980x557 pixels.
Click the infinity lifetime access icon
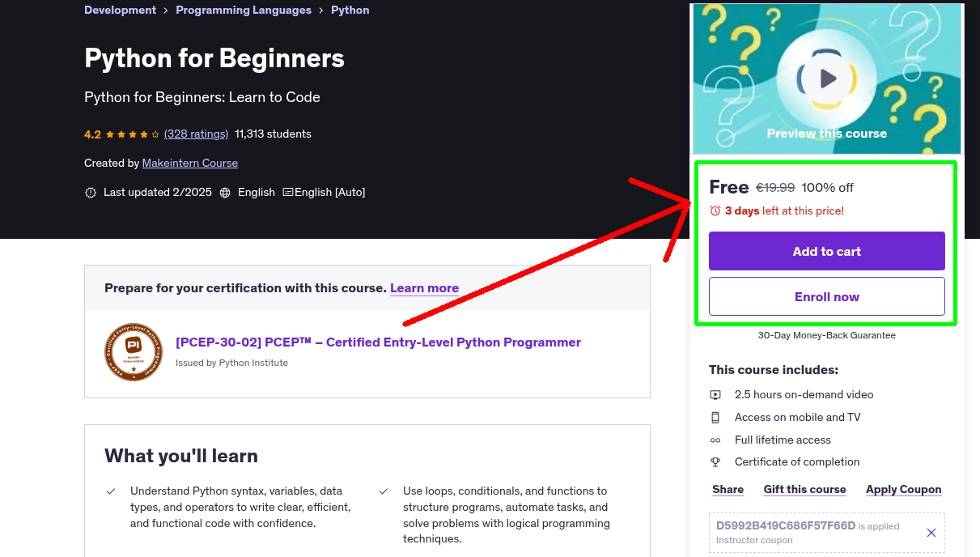[715, 440]
